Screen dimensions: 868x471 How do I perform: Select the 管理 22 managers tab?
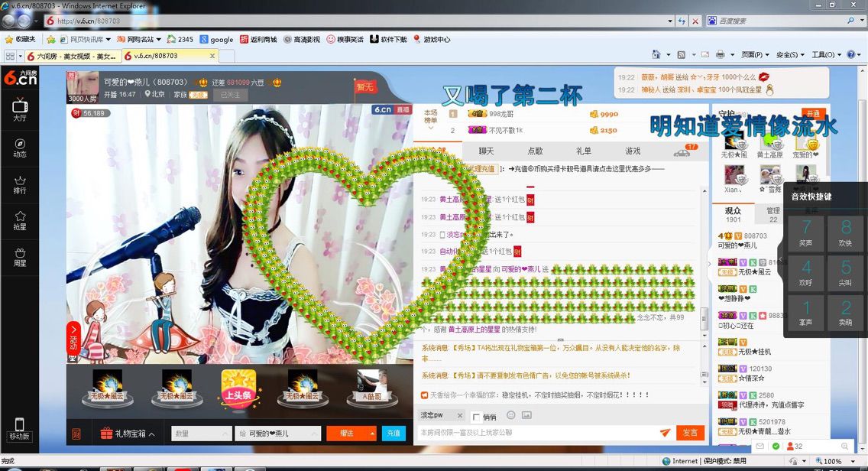click(772, 214)
